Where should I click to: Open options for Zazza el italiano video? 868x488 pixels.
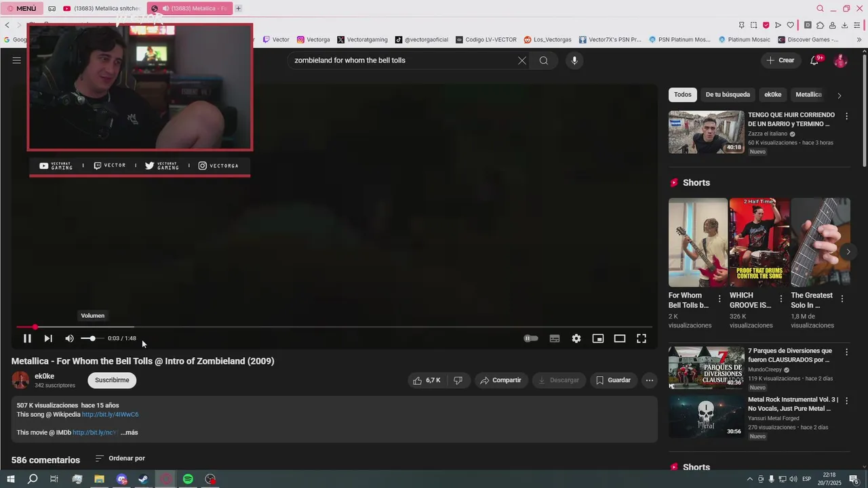pos(846,117)
